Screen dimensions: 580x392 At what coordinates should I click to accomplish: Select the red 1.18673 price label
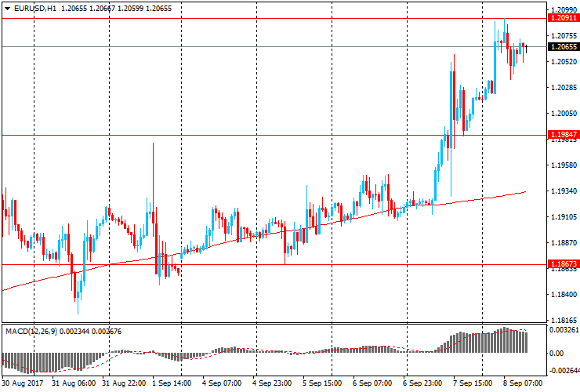pyautogui.click(x=564, y=264)
